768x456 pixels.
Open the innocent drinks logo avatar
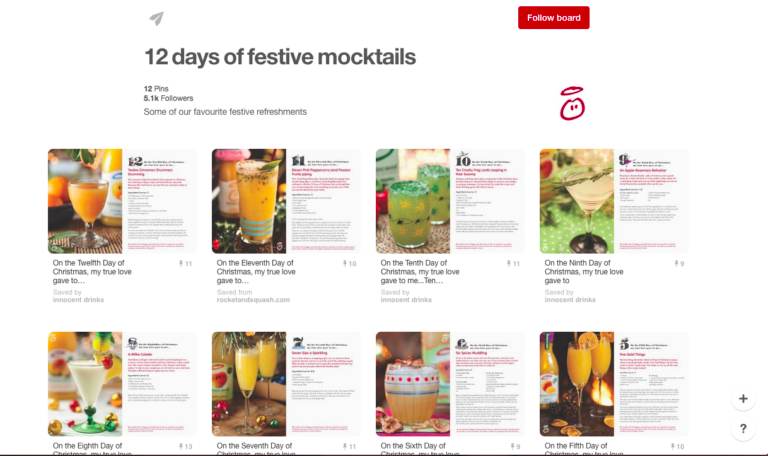[x=572, y=103]
